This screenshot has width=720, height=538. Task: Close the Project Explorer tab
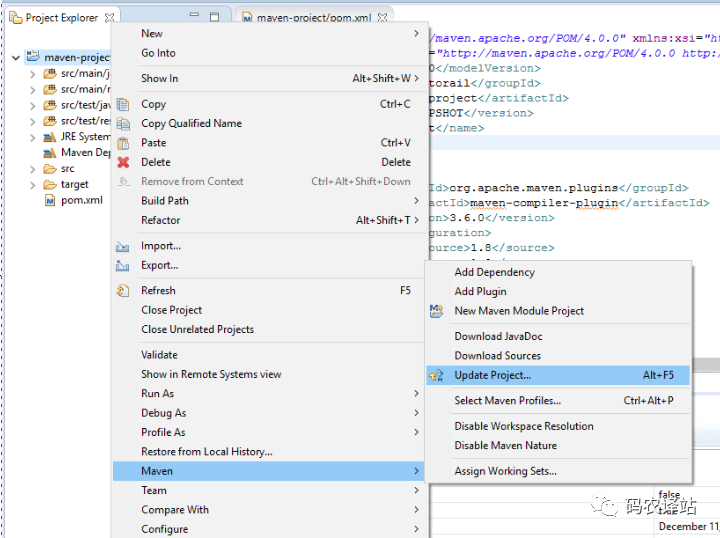coord(109,17)
